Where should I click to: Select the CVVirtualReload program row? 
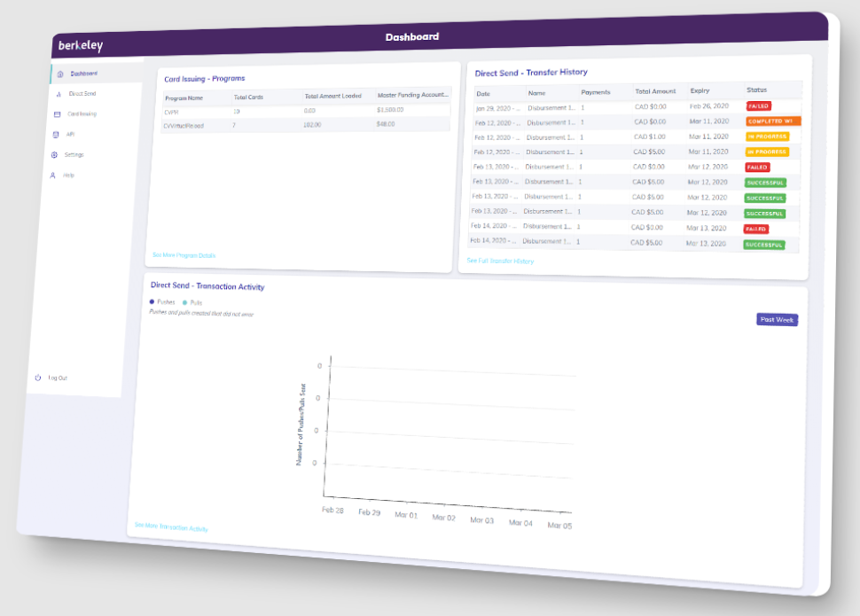(x=306, y=125)
